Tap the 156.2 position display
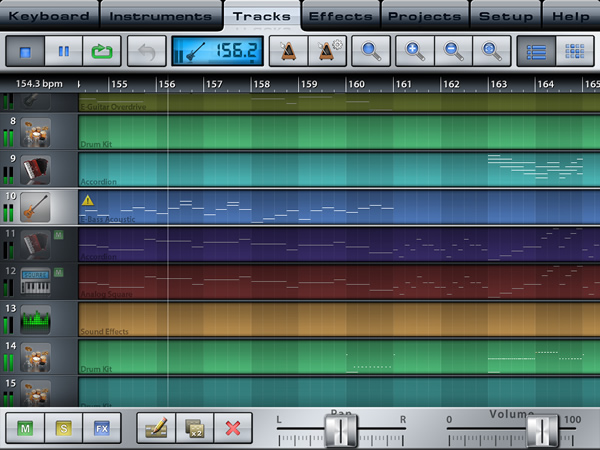The image size is (600, 450). [217, 51]
